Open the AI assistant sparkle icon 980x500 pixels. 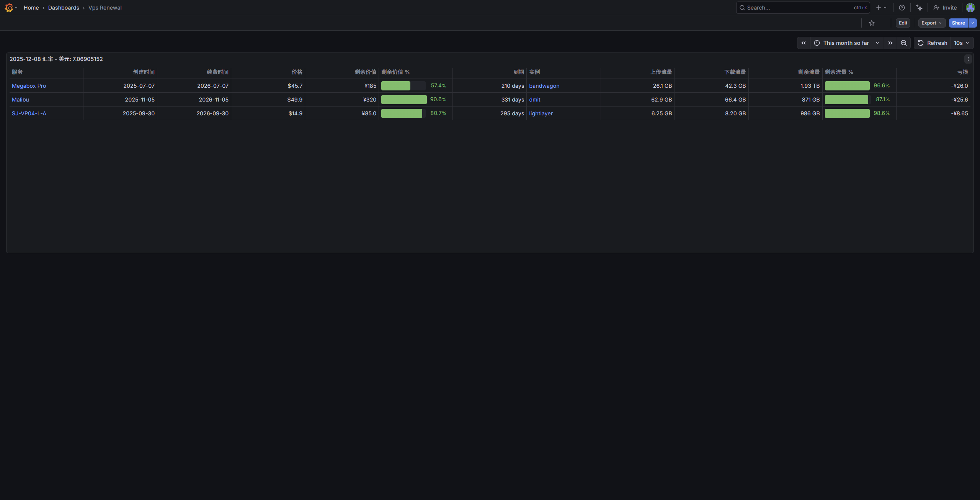tap(919, 8)
